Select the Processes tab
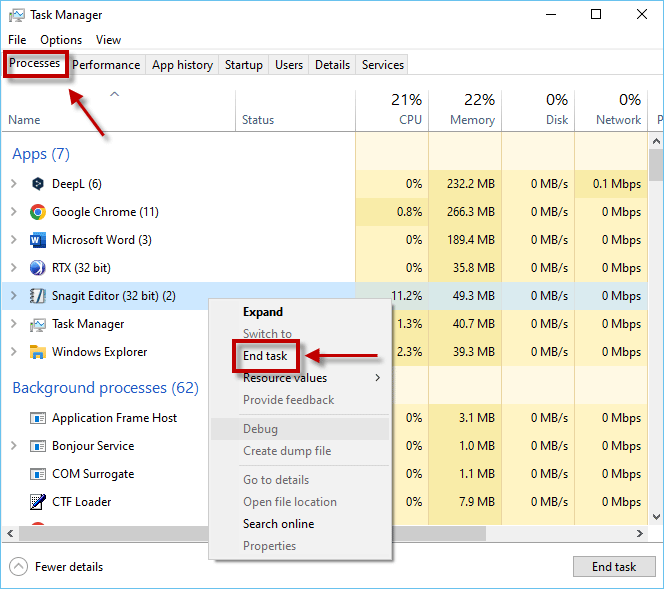664x589 pixels. [35, 64]
